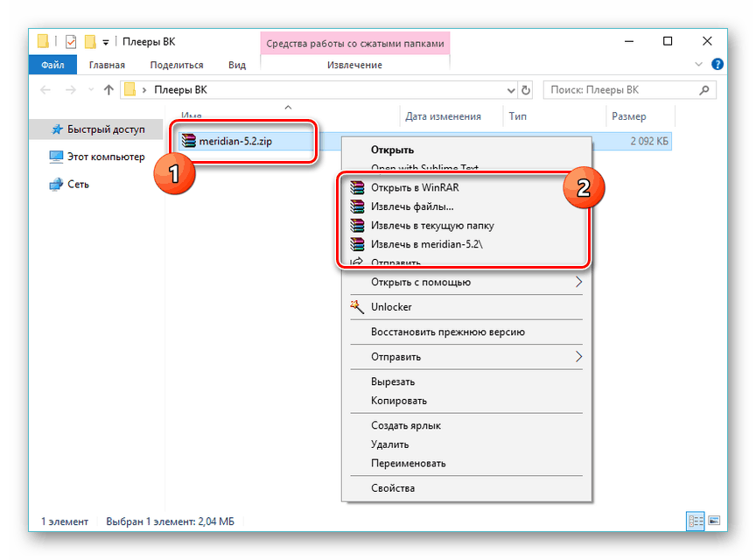
Task: Click the New folder quick access icon
Action: point(90,42)
